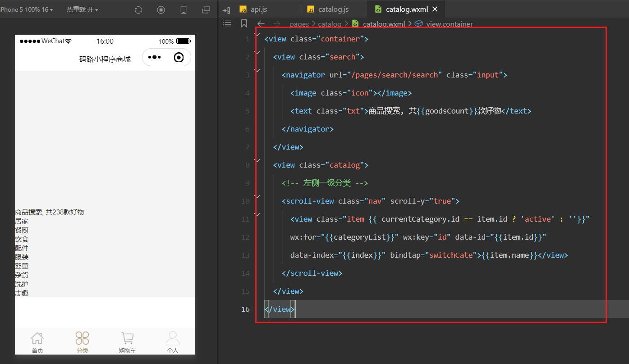Collapse code fold arrow on line 11

coord(257,214)
